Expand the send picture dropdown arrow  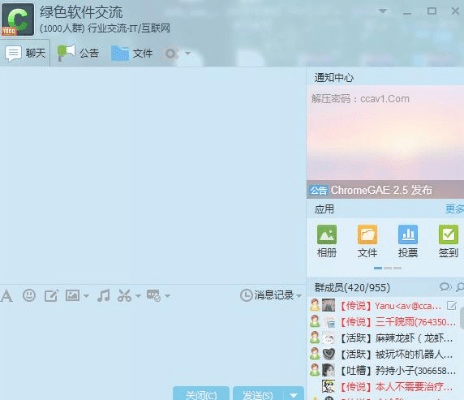(86, 296)
